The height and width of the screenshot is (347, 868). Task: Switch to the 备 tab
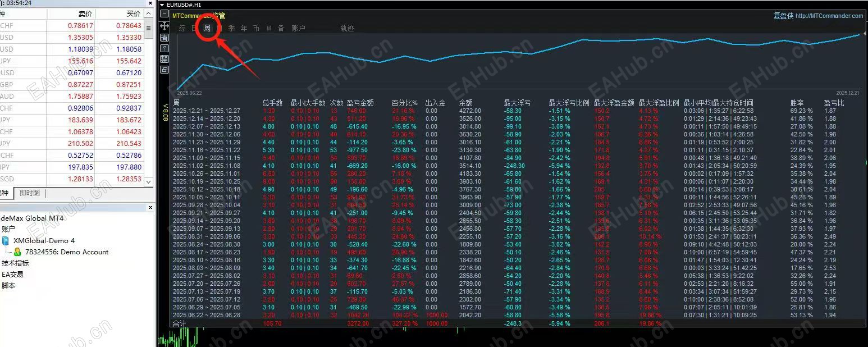click(281, 28)
